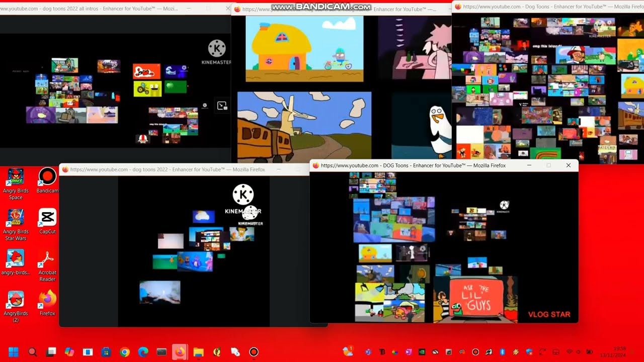Open the Angry Birds Star Wars shortcut
This screenshot has width=644, height=362.
point(16,225)
